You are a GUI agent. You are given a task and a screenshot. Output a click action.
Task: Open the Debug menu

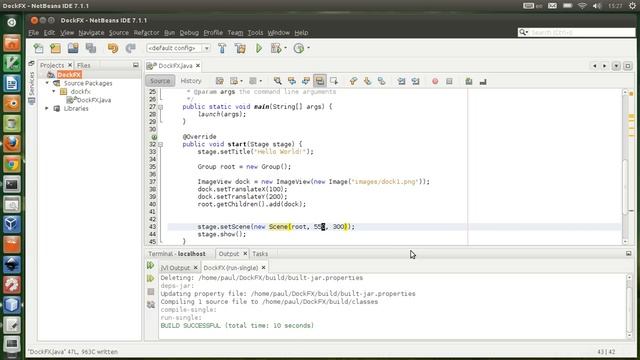189,33
